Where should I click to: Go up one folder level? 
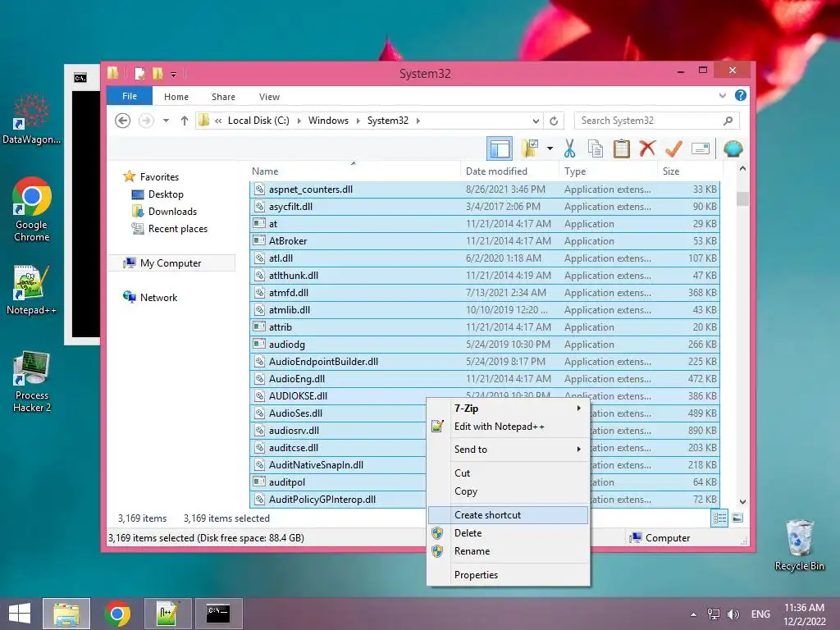[185, 121]
